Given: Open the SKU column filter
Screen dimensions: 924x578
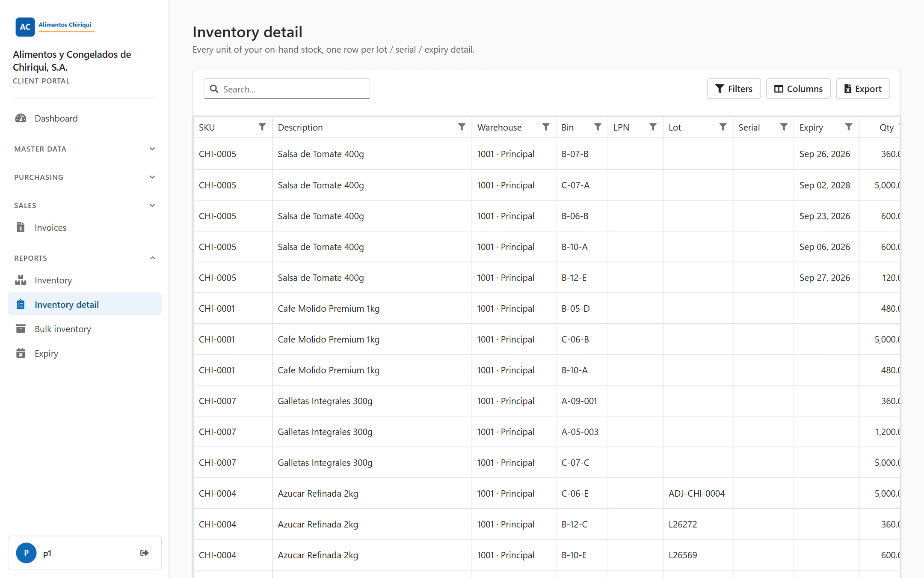Looking at the screenshot, I should (262, 127).
